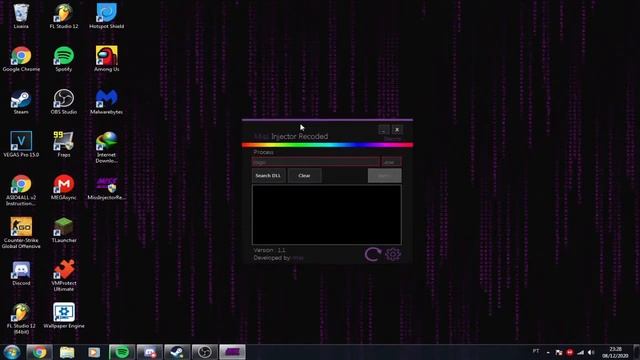The image size is (640, 360).
Task: Switch to Spotify in the taskbar
Action: pyautogui.click(x=122, y=352)
